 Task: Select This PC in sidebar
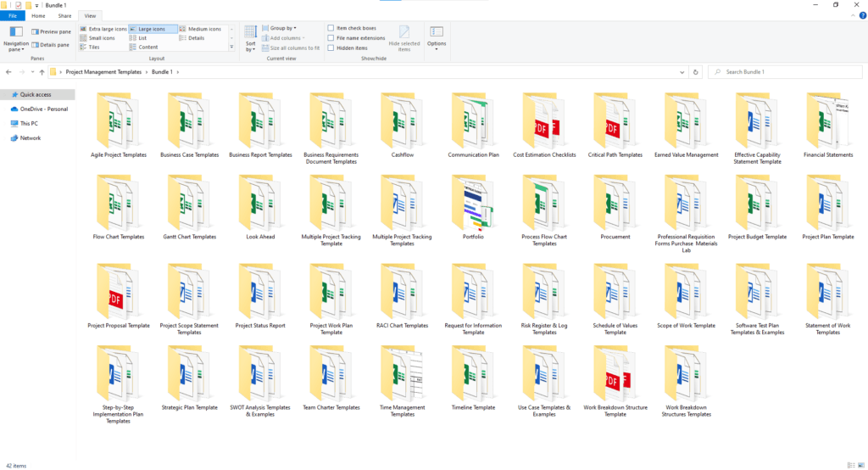tap(29, 124)
